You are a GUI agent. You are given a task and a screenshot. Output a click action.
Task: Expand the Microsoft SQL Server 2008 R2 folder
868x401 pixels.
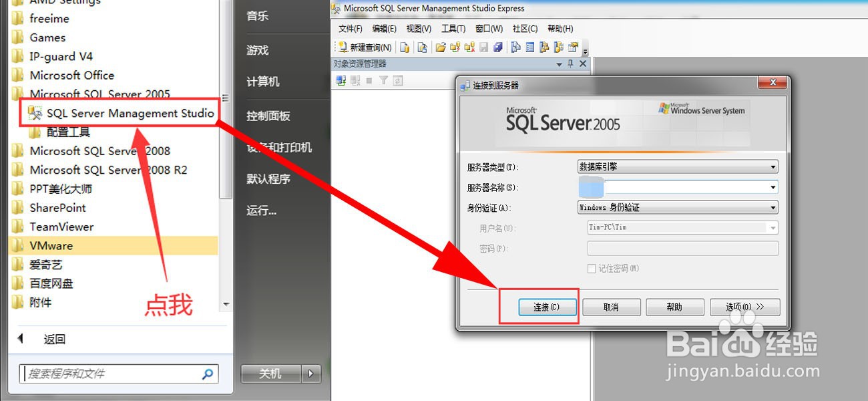click(100, 170)
